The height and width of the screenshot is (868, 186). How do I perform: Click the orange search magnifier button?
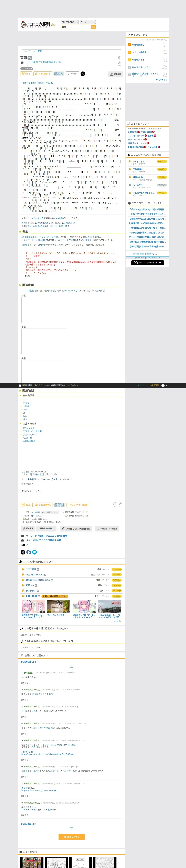[x=93, y=27]
